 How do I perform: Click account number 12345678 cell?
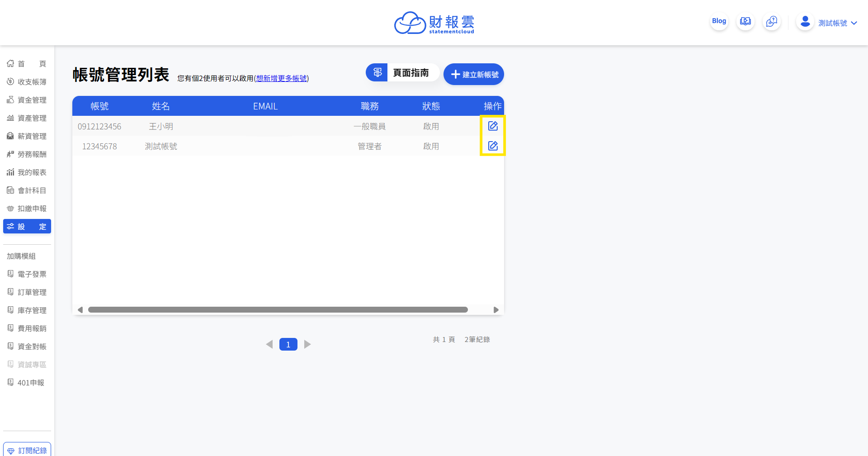tap(99, 147)
